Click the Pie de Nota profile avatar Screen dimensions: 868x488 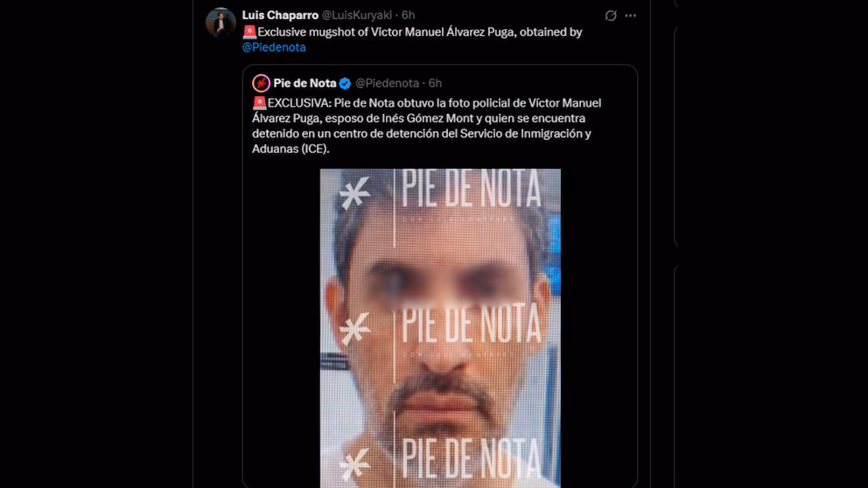click(261, 83)
